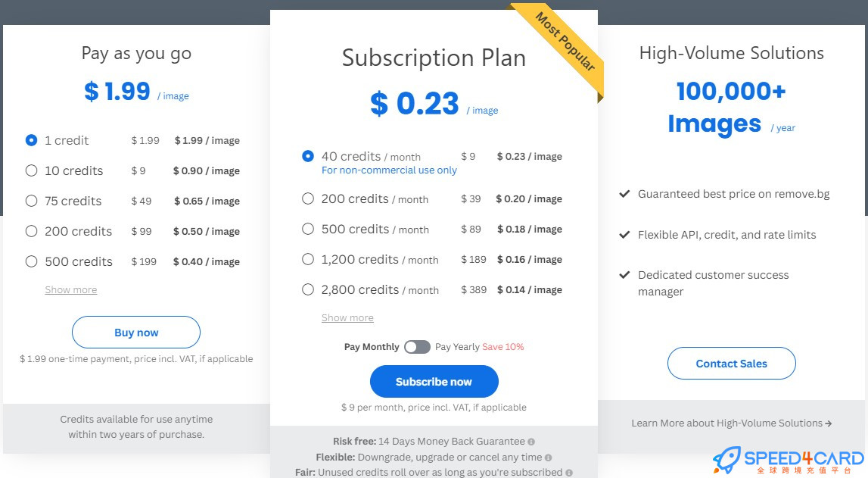Screen dimensions: 868x478
Task: Click checkmark beside Flexible API, credit, rate limits
Action: click(x=624, y=235)
